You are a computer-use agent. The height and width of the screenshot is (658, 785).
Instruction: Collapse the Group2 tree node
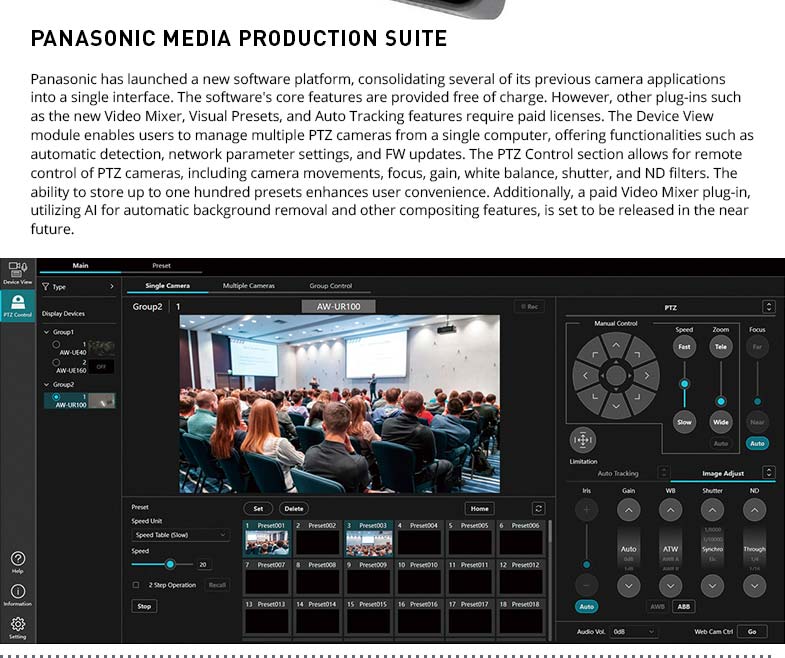click(x=47, y=385)
